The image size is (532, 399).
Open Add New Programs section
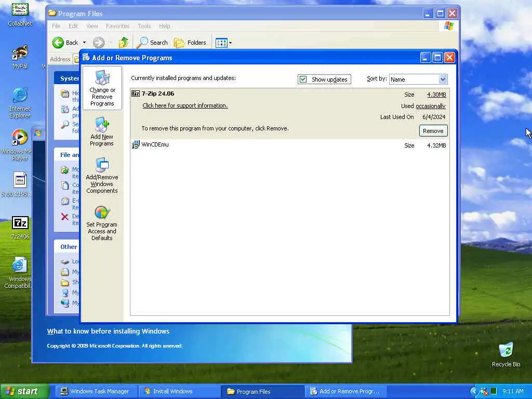102,131
